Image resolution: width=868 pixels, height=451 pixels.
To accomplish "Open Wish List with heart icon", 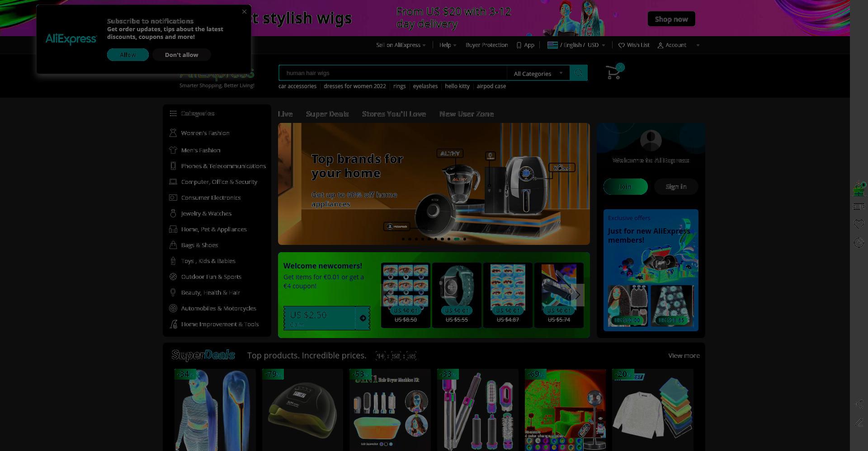I will (x=634, y=45).
